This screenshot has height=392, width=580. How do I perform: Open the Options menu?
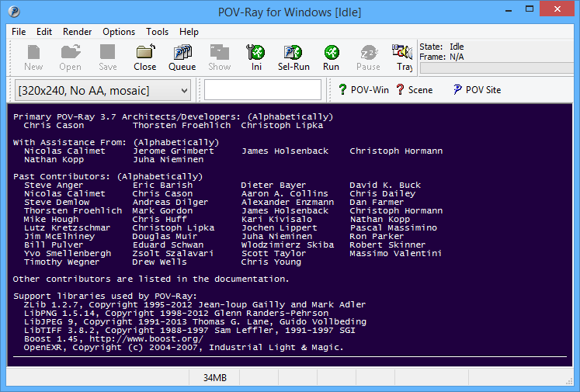[119, 32]
